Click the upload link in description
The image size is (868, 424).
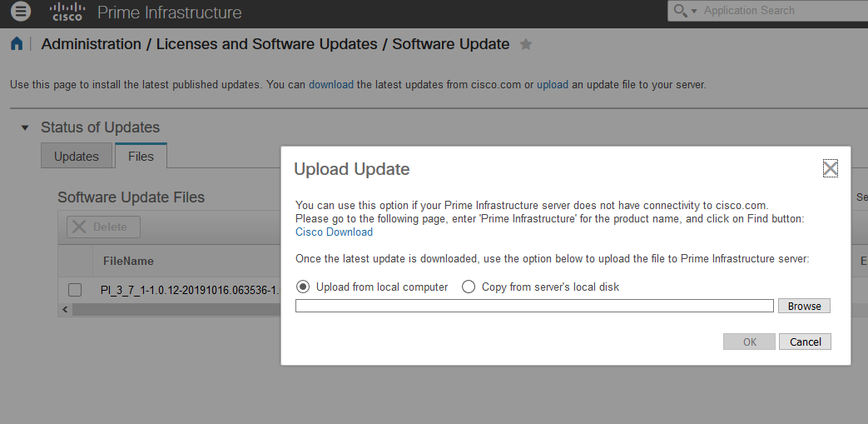553,85
